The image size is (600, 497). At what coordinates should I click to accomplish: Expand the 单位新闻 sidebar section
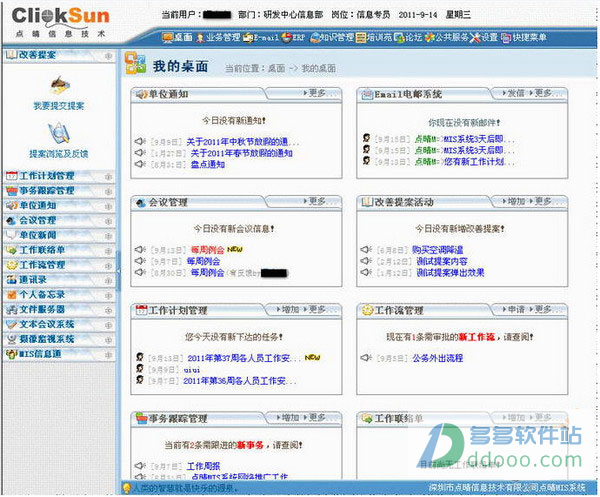59,235
